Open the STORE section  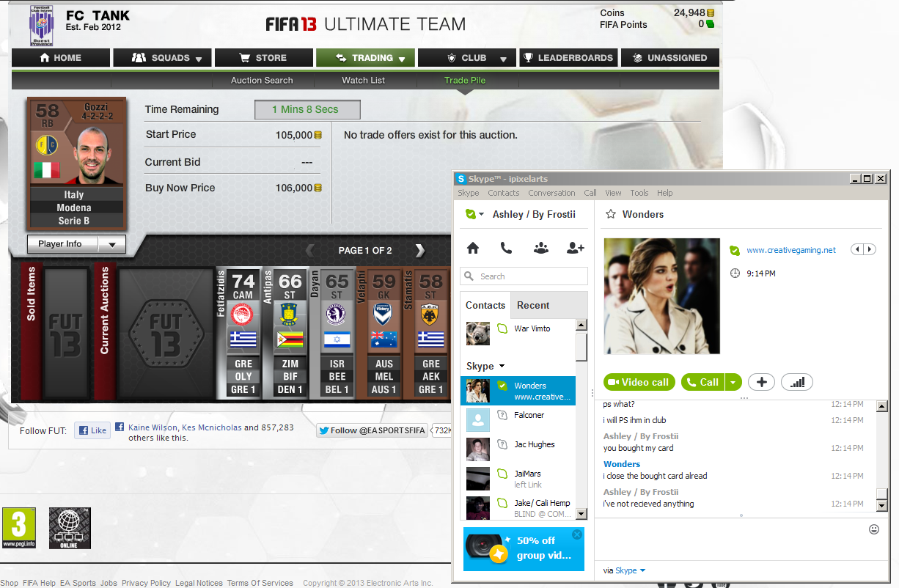coord(263,58)
